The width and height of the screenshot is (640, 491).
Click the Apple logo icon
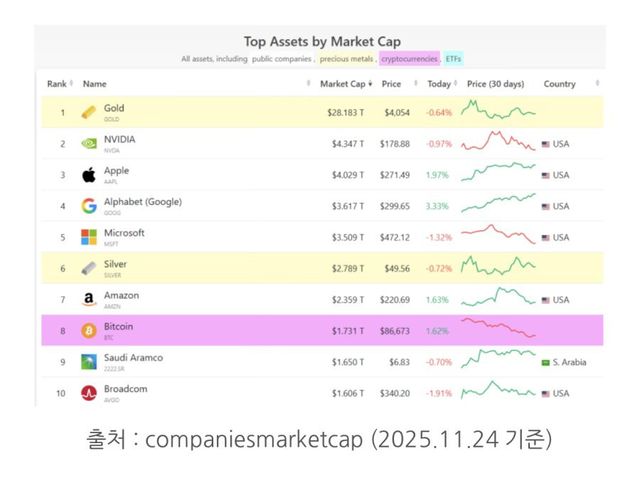pyautogui.click(x=88, y=175)
